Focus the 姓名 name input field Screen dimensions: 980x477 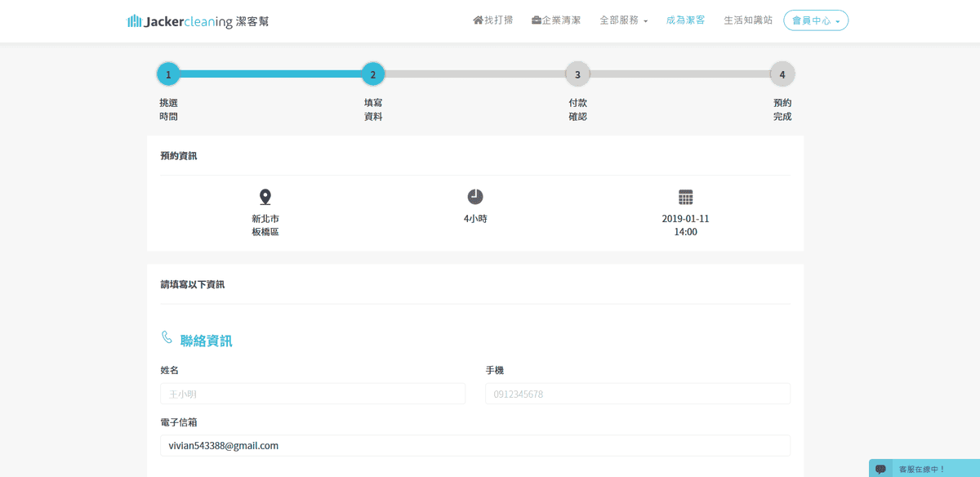[313, 394]
